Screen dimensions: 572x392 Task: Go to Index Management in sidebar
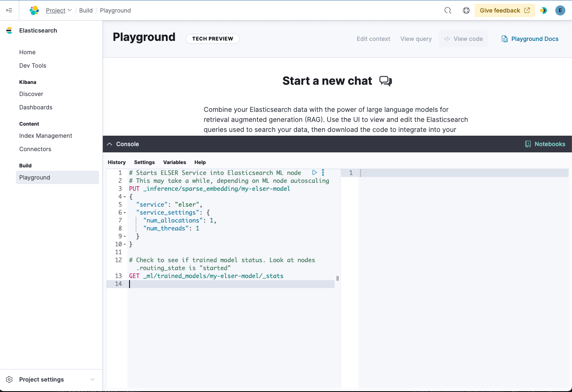tap(46, 136)
